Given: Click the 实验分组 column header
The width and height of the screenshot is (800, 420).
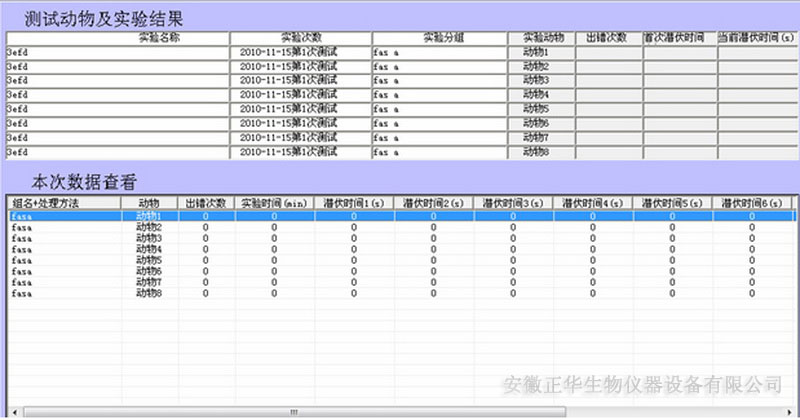Looking at the screenshot, I should (x=440, y=38).
